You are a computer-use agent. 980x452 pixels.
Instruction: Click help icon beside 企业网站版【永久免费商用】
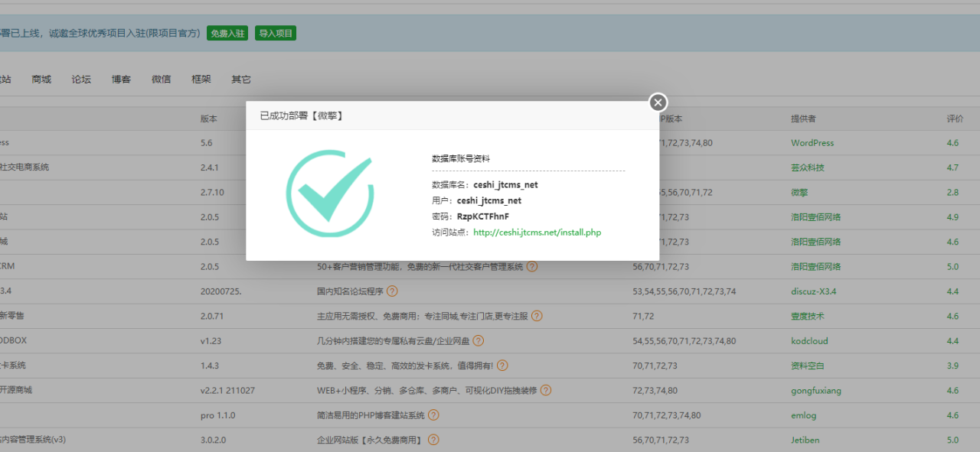tap(433, 440)
